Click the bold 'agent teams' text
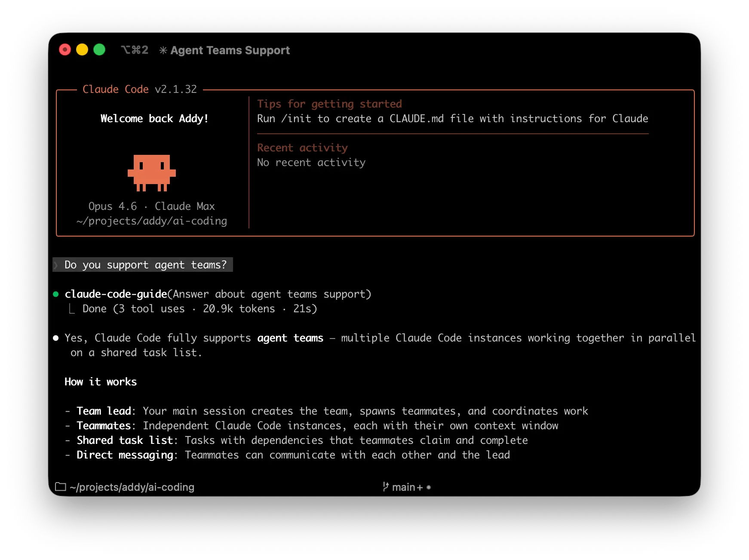Image resolution: width=749 pixels, height=560 pixels. pyautogui.click(x=290, y=338)
